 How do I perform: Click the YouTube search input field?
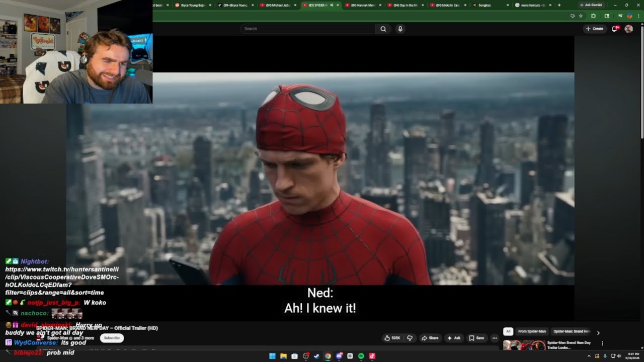(x=307, y=29)
